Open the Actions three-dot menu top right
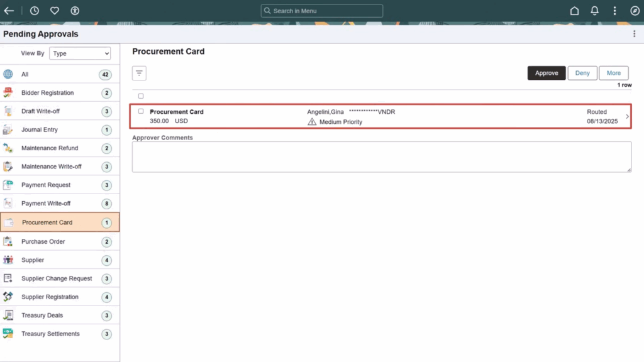Image resolution: width=644 pixels, height=362 pixels. click(614, 10)
